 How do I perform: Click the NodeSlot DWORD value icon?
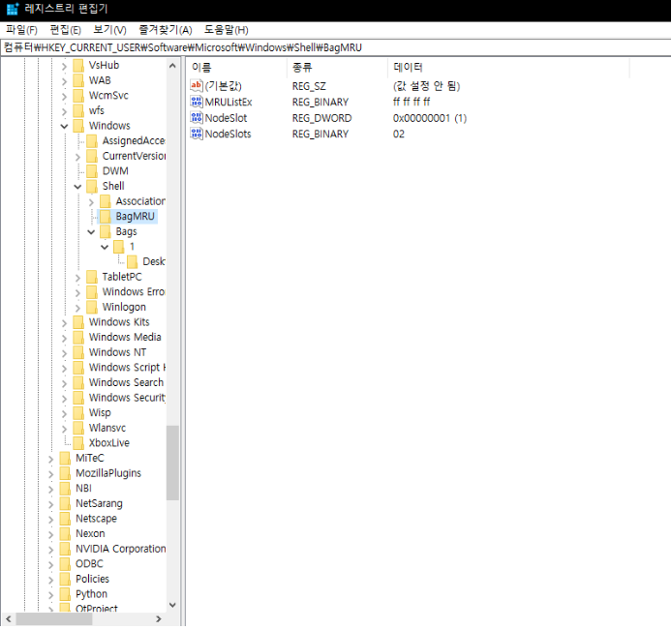[197, 118]
